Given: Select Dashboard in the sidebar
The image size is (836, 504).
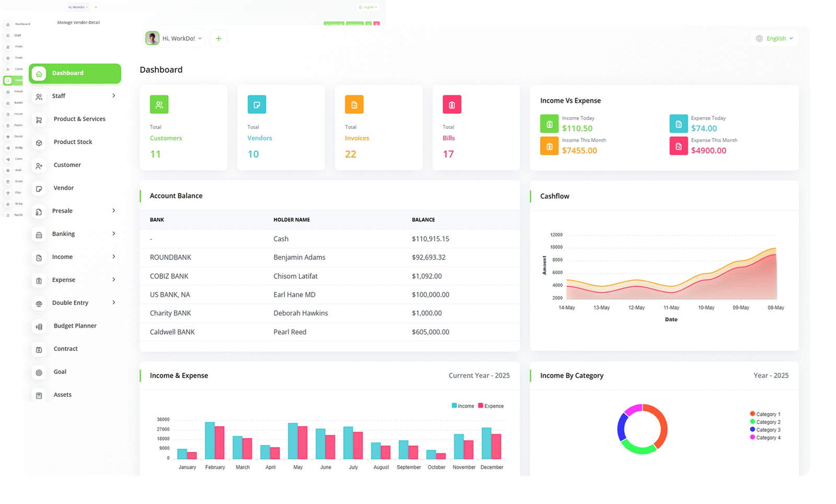Looking at the screenshot, I should coord(75,74).
